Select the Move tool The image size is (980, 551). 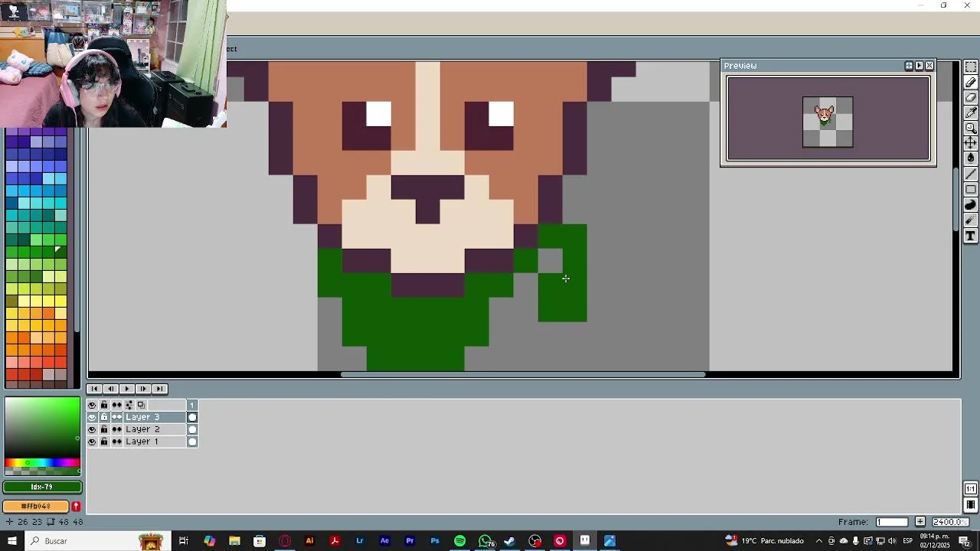(971, 143)
